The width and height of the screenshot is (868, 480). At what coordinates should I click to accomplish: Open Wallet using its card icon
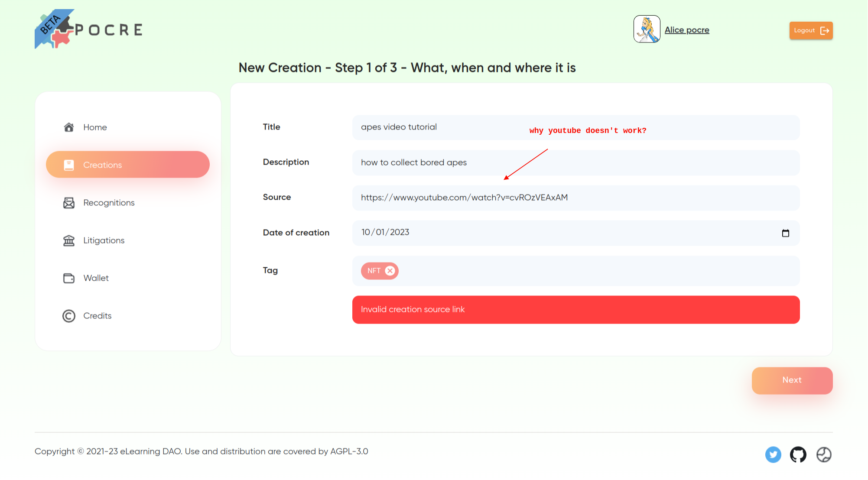pos(69,278)
